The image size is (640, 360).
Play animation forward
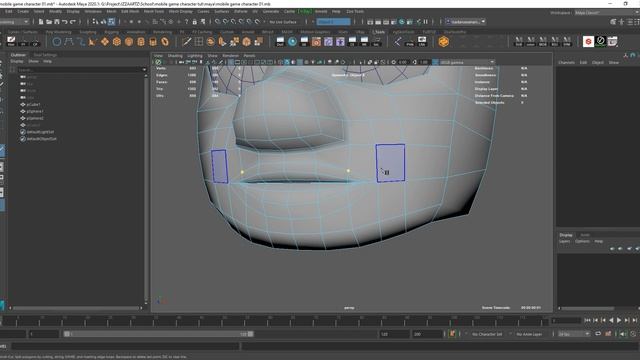coord(619,320)
